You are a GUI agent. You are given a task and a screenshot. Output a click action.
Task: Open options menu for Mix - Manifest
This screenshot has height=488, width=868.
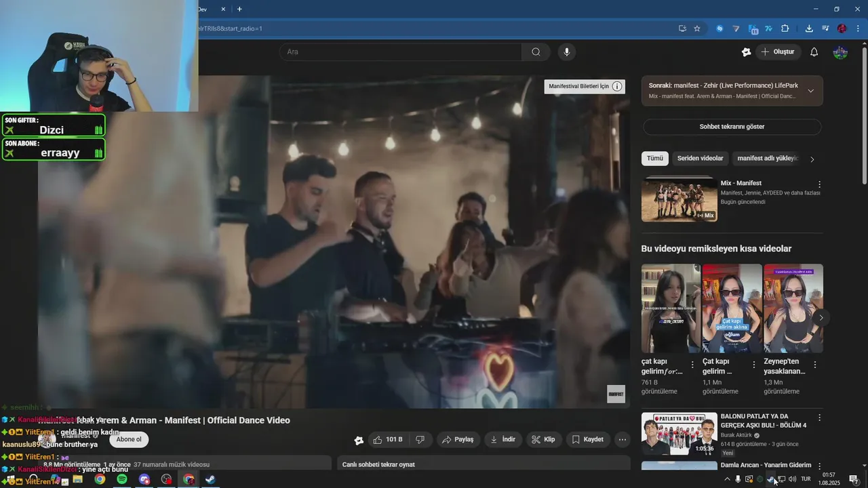[819, 184]
